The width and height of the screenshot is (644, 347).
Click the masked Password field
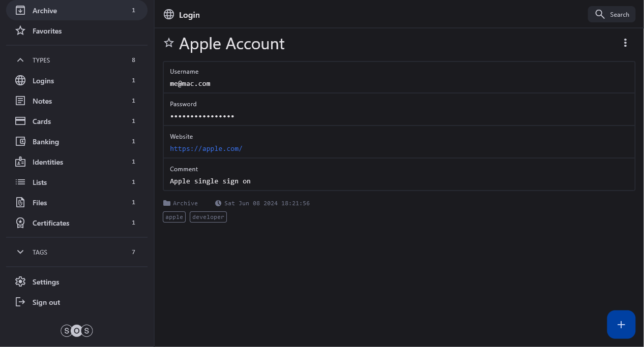tap(202, 116)
